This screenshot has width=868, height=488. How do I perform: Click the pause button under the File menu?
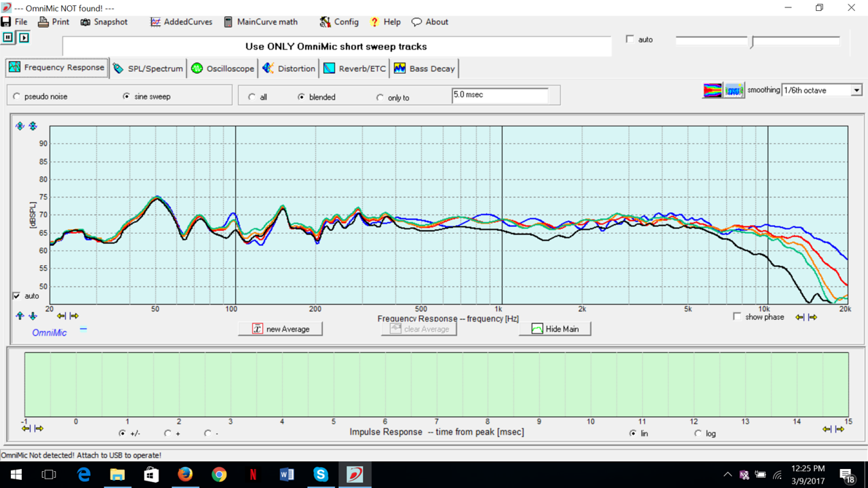click(x=8, y=38)
